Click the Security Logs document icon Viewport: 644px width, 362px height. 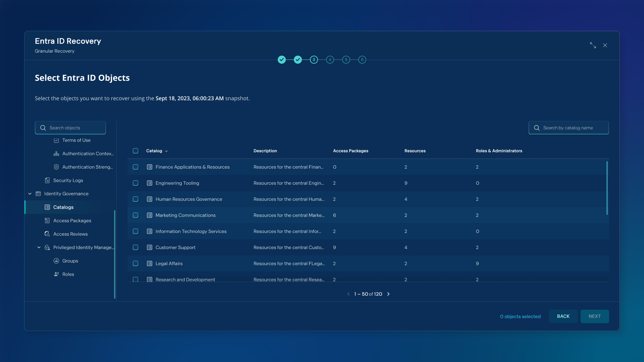coord(47,181)
